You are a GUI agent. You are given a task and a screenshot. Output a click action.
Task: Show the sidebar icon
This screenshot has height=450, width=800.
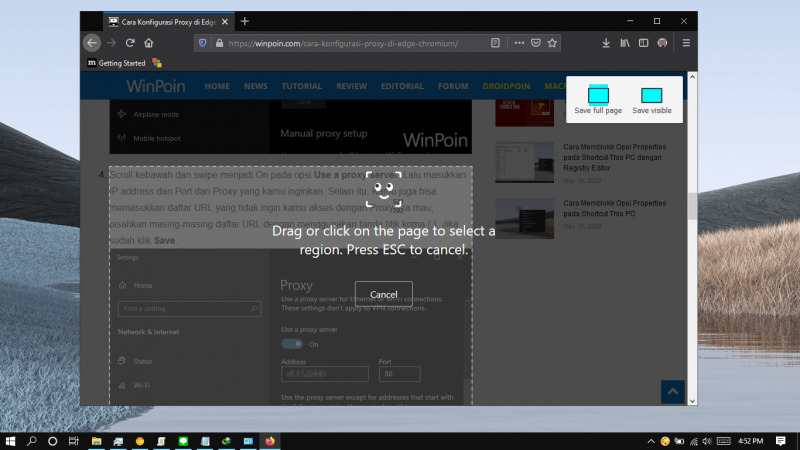[643, 43]
